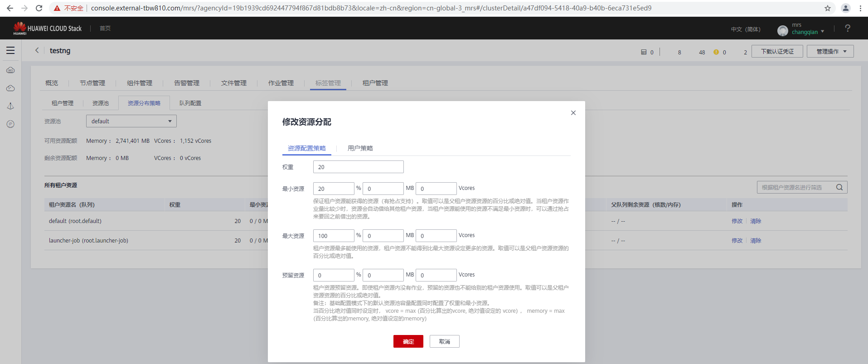
Task: Open the 中文 (简体) language selector
Action: (x=746, y=29)
